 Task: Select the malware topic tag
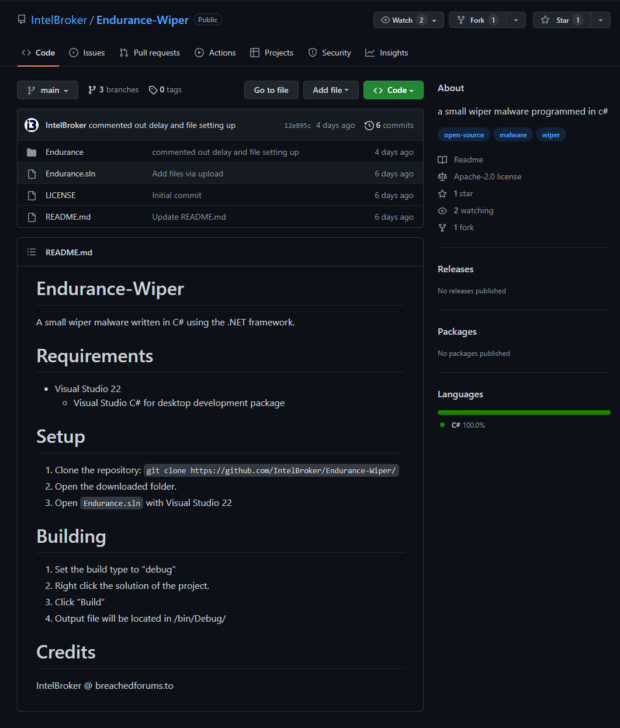tap(512, 134)
